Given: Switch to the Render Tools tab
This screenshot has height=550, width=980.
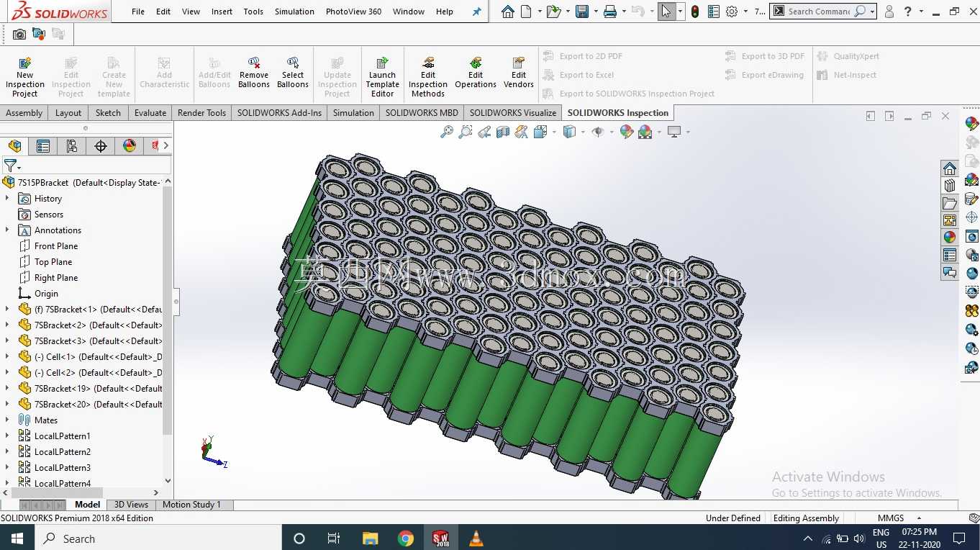Looking at the screenshot, I should click(201, 113).
